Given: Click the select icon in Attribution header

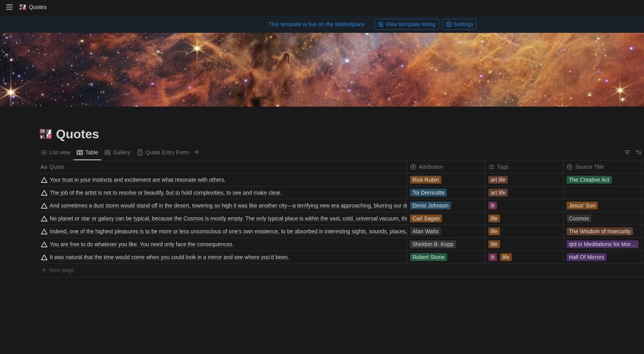Looking at the screenshot, I should (x=413, y=167).
